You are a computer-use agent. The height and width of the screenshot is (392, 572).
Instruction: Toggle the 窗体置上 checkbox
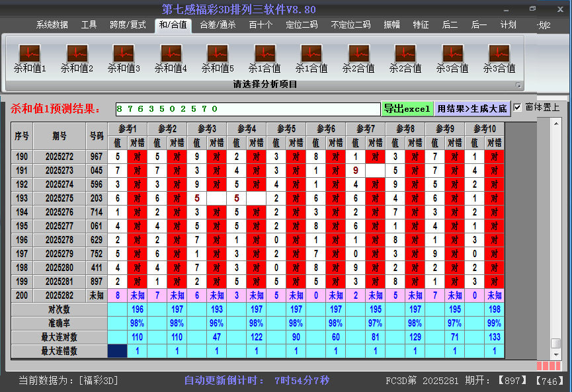[517, 108]
